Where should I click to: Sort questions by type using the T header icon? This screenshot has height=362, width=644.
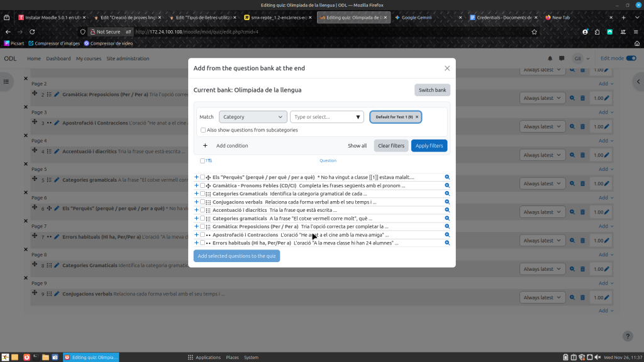click(208, 161)
